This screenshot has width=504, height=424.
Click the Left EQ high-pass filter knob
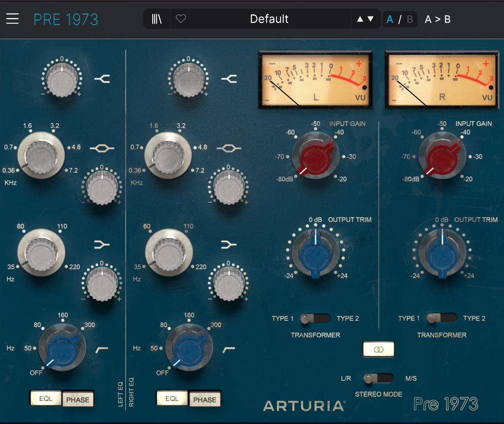pos(62,348)
